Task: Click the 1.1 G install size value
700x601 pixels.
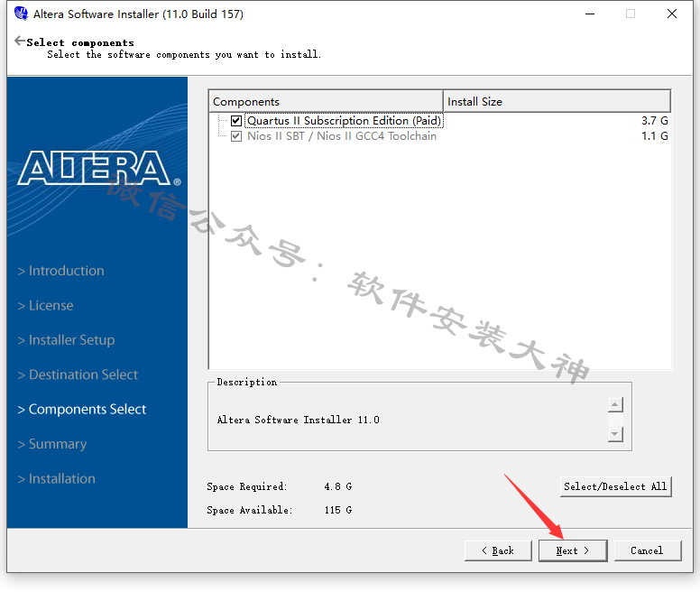Action: click(x=655, y=135)
